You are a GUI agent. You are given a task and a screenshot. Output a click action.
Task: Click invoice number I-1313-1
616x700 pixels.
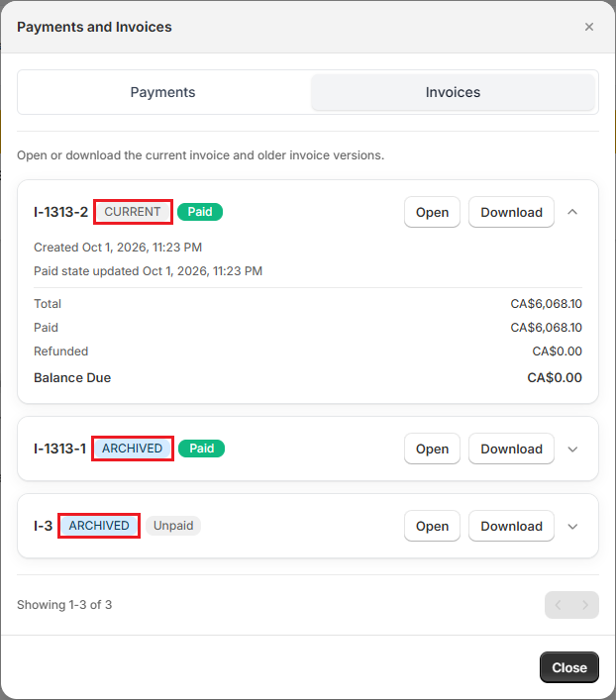click(59, 449)
